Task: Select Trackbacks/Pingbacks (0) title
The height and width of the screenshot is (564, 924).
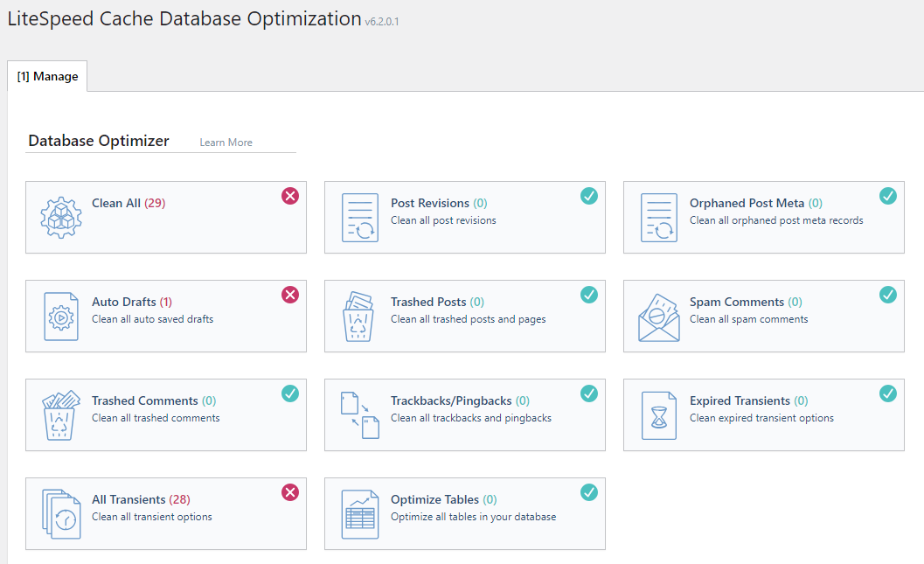Action: (460, 400)
